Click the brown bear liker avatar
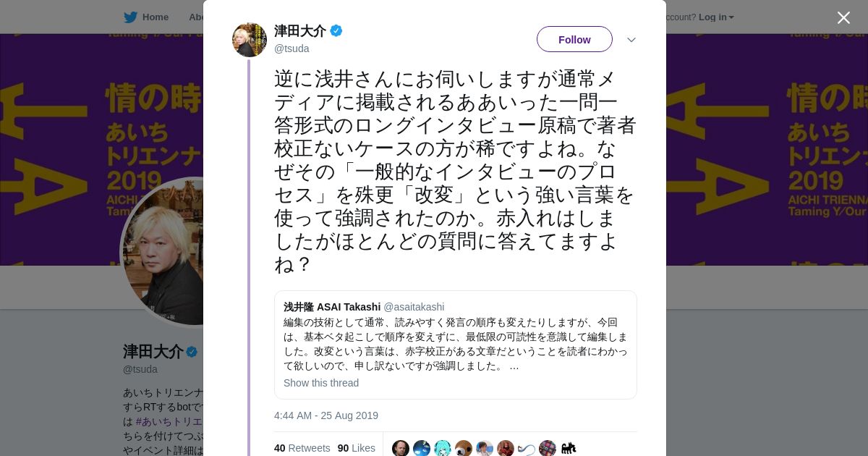This screenshot has height=456, width=868. pyautogui.click(x=464, y=449)
